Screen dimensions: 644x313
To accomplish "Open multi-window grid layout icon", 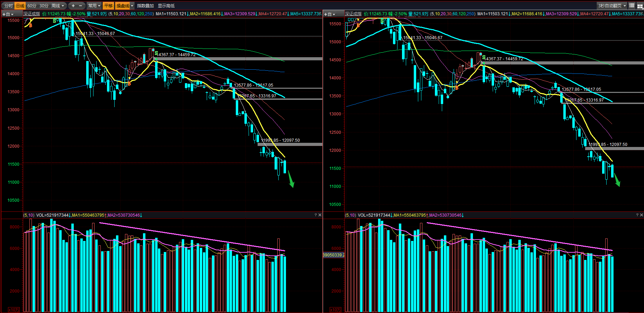I will pyautogui.click(x=640, y=6).
